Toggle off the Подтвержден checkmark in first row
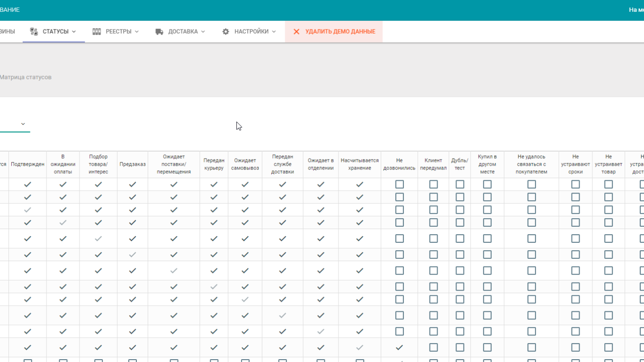 [27, 184]
